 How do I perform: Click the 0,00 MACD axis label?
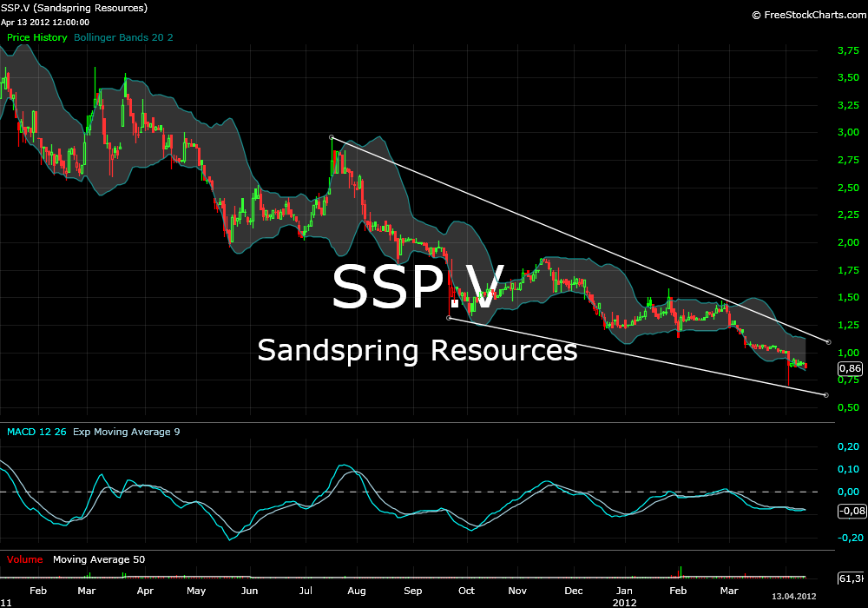849,492
